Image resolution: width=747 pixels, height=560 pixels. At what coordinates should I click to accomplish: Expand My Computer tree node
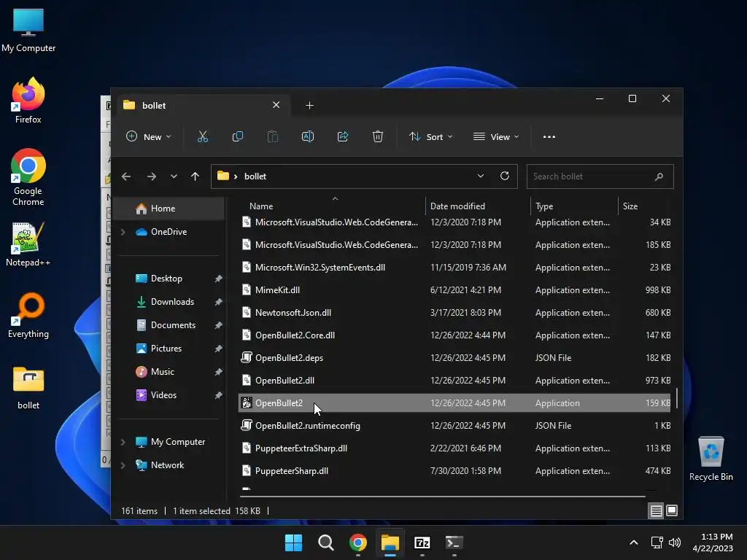(123, 442)
